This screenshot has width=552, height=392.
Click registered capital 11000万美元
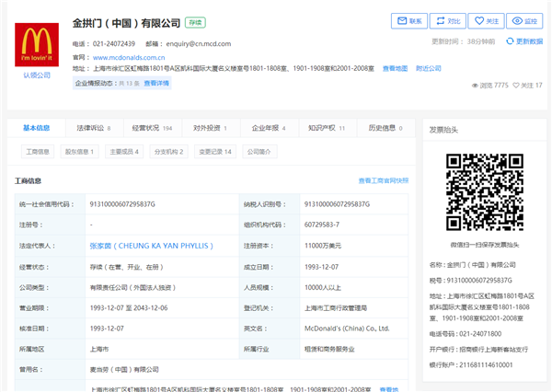coord(323,246)
